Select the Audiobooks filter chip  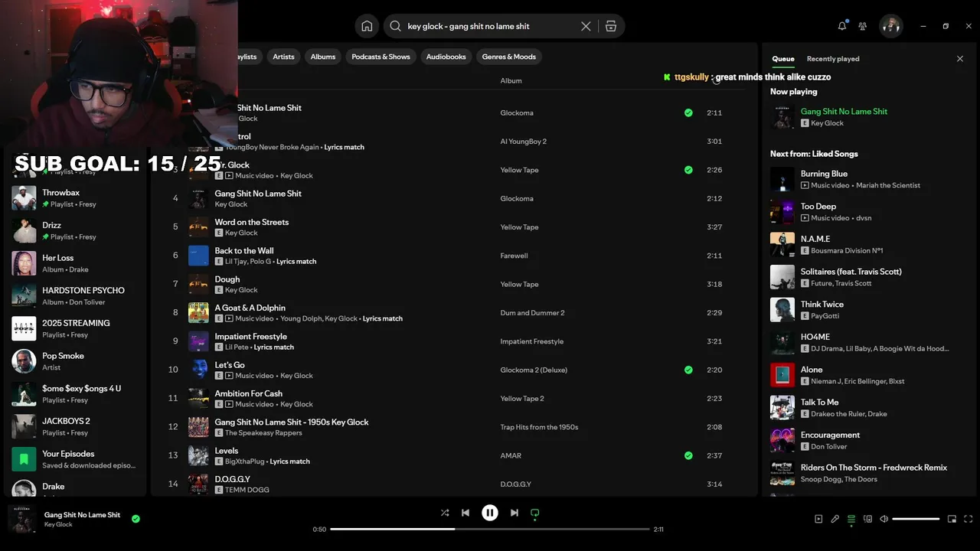446,57
